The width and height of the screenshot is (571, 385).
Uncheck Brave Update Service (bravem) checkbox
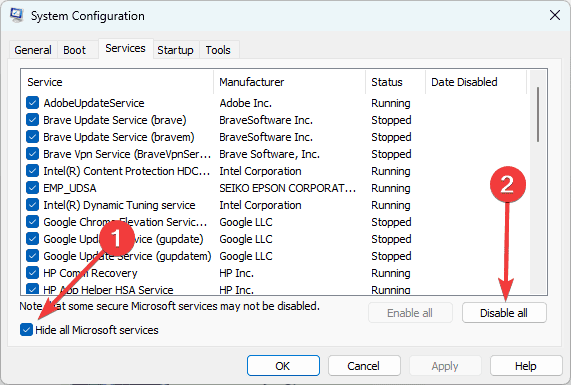[32, 137]
